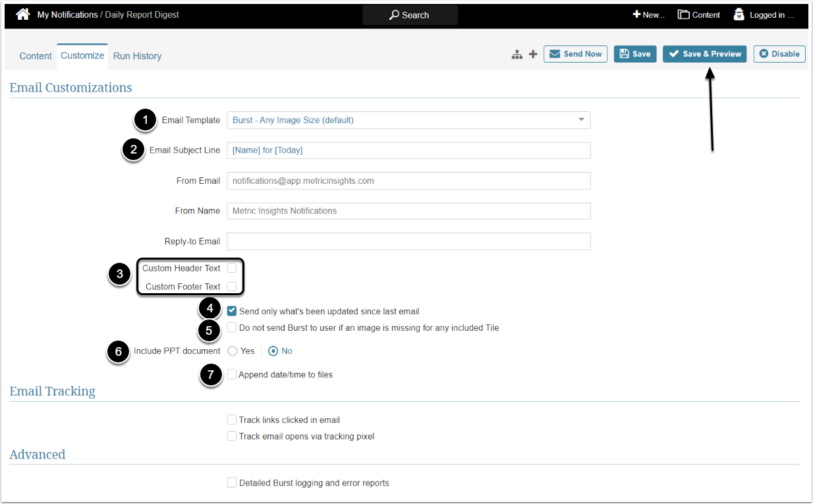
Task: Select No for Include PPT document
Action: [x=273, y=351]
